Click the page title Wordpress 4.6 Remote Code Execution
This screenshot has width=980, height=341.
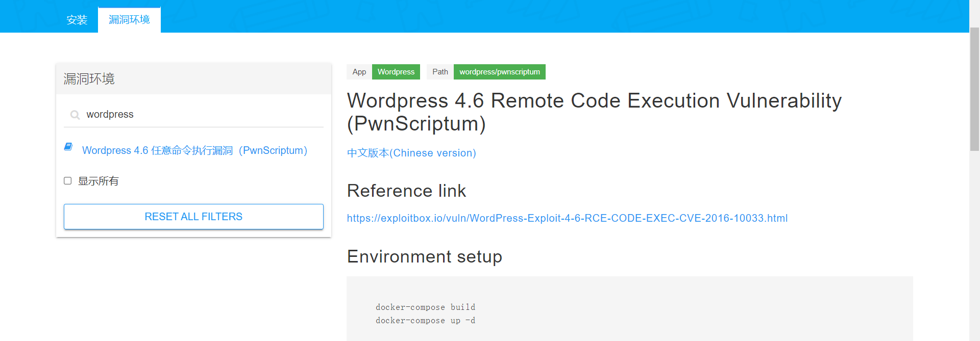click(594, 112)
